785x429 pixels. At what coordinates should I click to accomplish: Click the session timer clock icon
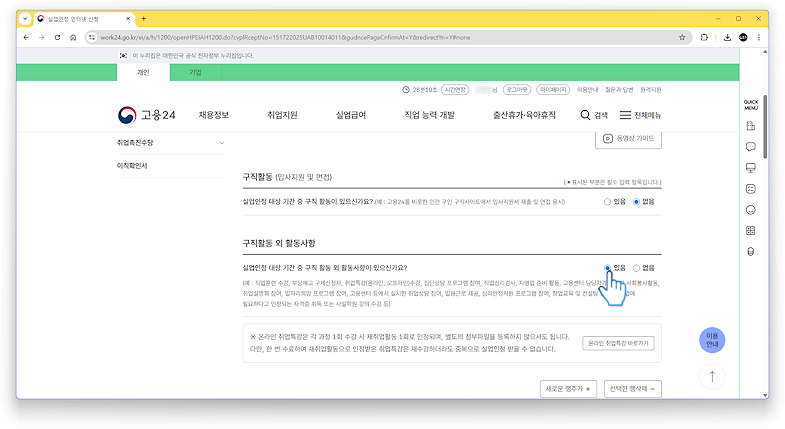pos(406,90)
